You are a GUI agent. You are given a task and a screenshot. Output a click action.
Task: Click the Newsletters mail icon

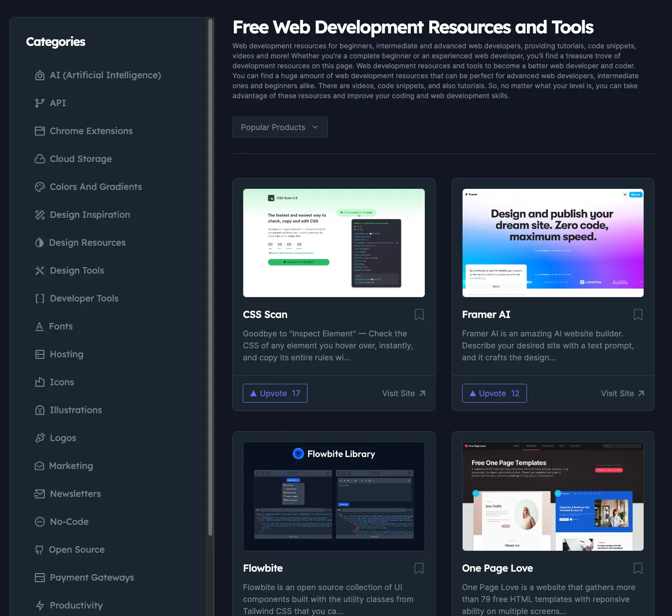(39, 494)
